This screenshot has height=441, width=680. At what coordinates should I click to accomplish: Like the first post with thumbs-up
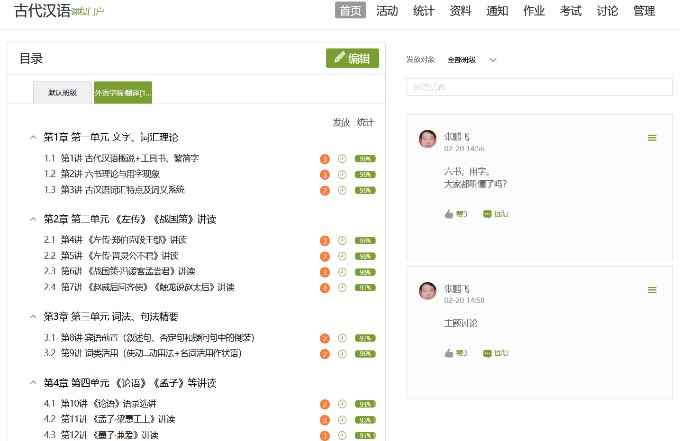click(449, 213)
